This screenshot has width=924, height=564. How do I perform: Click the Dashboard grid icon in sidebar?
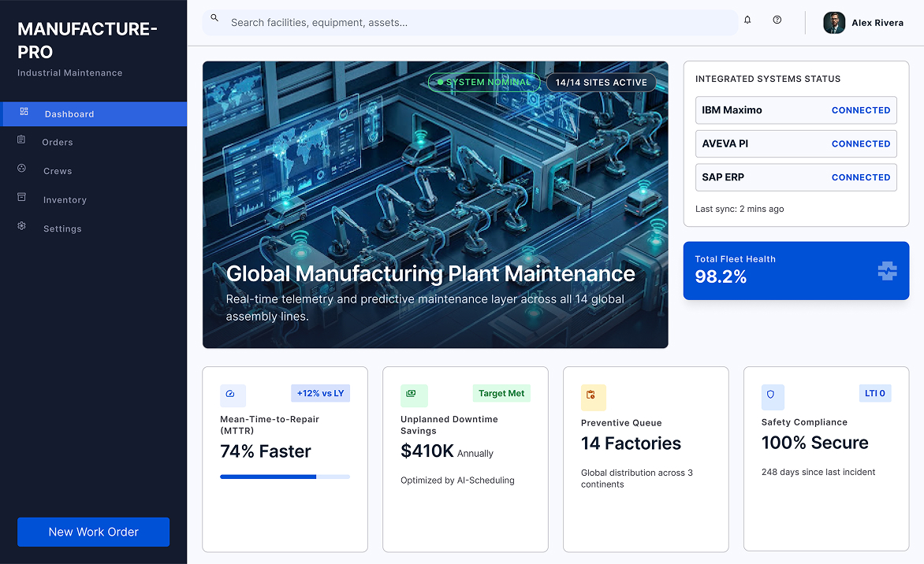click(24, 111)
